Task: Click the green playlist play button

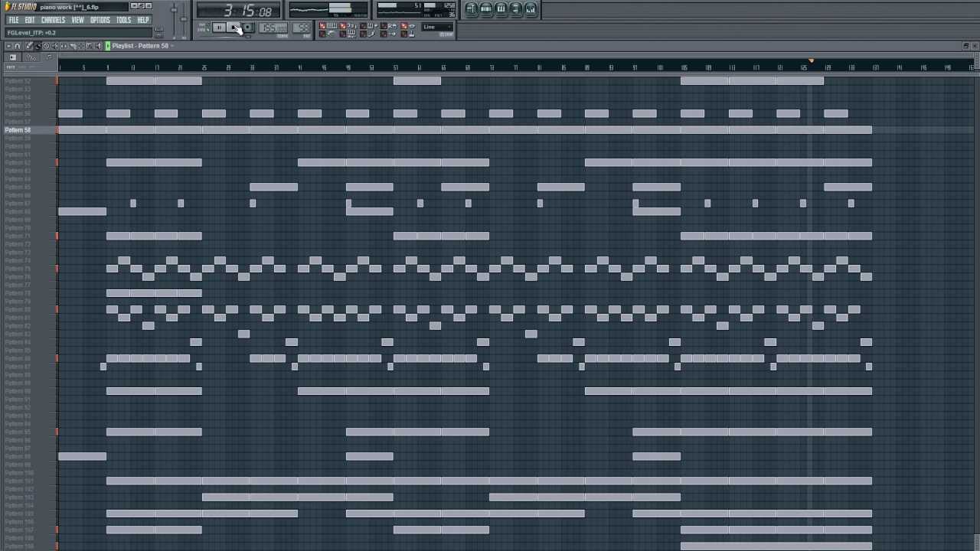Action: click(108, 46)
